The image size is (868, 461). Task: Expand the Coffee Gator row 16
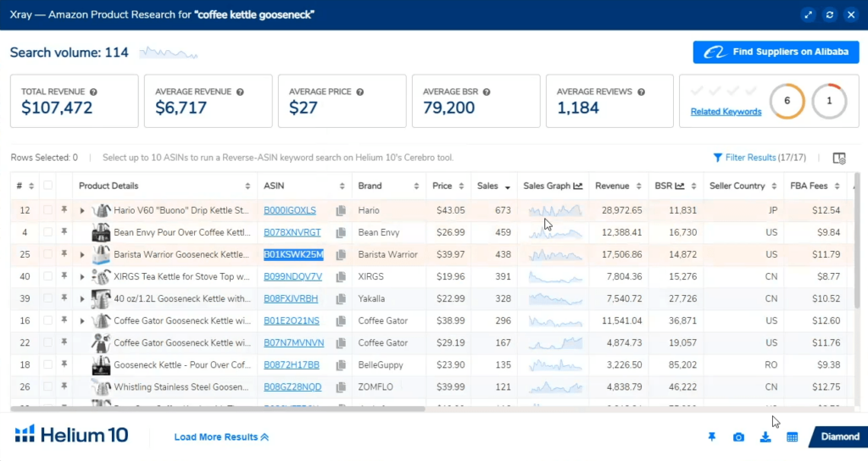82,321
